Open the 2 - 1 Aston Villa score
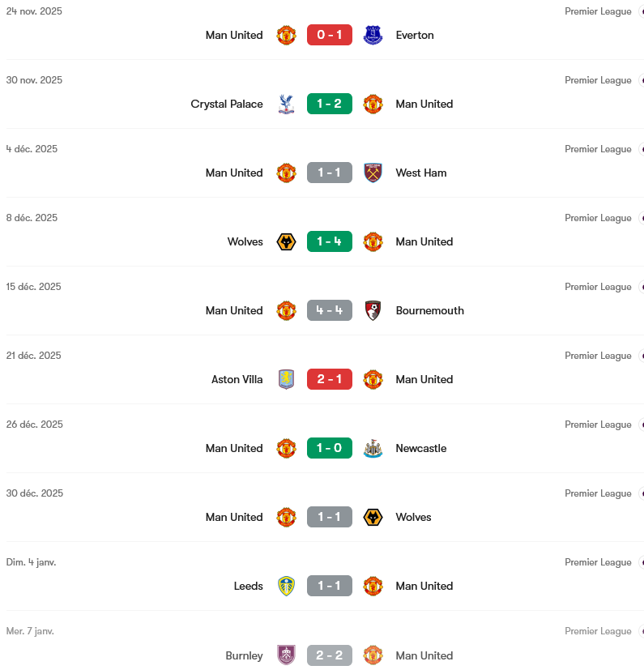 330,379
